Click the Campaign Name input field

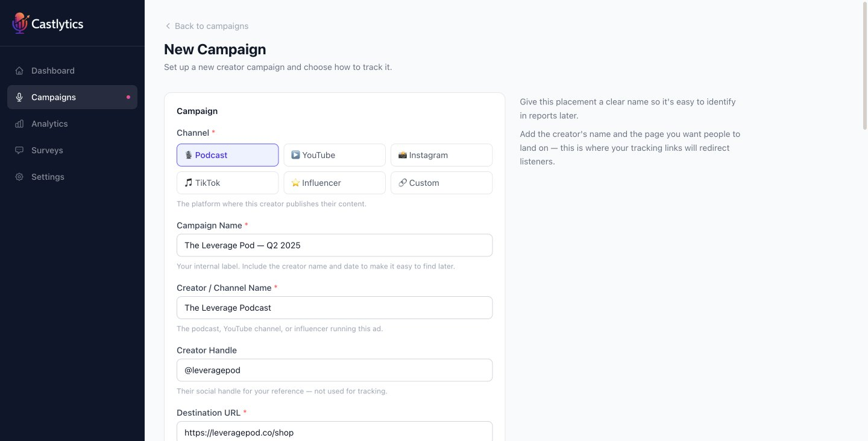coord(334,246)
